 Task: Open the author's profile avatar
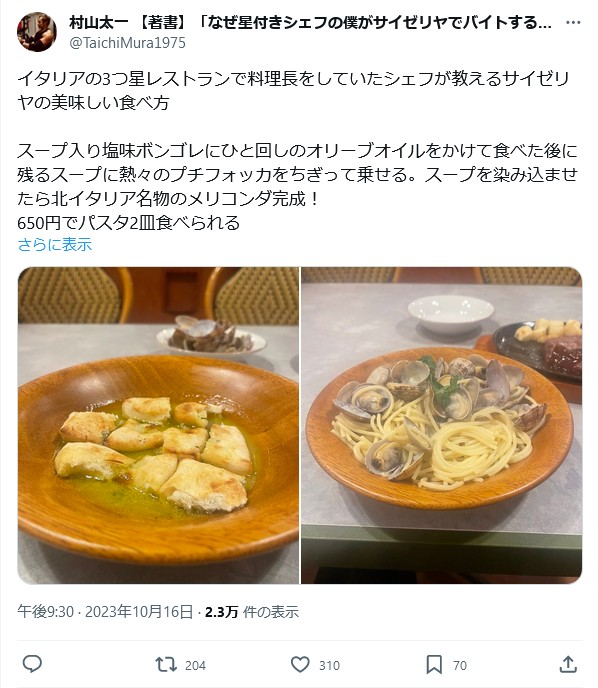37,32
